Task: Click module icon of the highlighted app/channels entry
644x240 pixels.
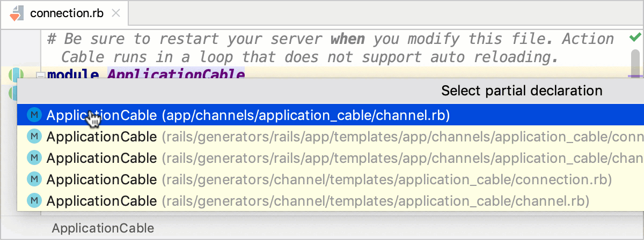Action: point(35,115)
